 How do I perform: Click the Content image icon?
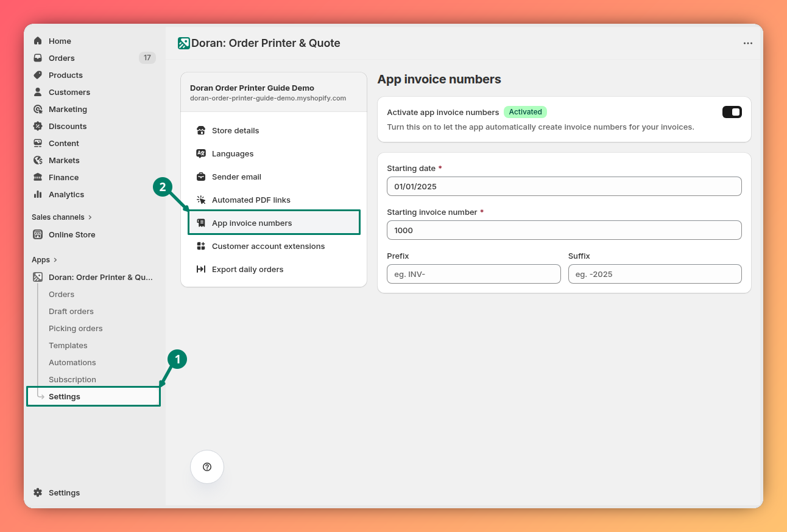coord(38,143)
